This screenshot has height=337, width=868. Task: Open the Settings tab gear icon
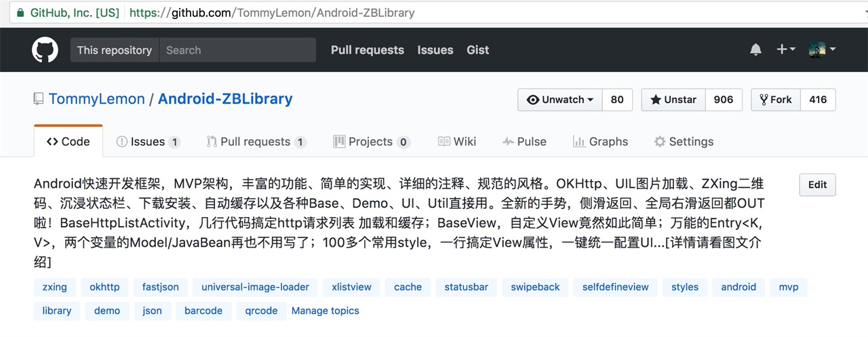(x=660, y=142)
